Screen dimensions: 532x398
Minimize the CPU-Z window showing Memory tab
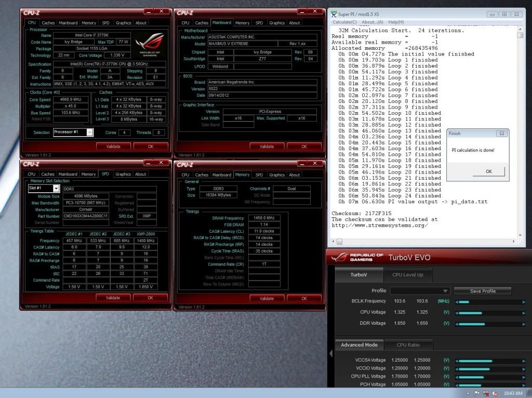[x=302, y=164]
